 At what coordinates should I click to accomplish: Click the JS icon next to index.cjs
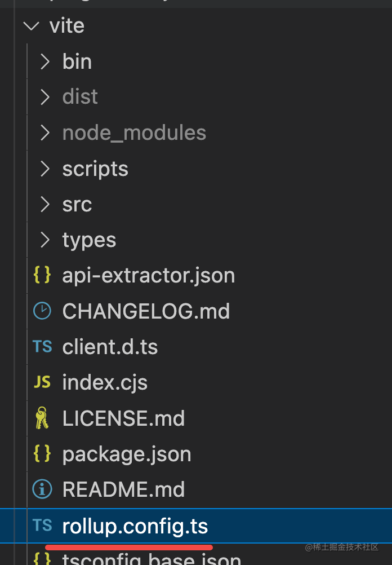pyautogui.click(x=42, y=382)
